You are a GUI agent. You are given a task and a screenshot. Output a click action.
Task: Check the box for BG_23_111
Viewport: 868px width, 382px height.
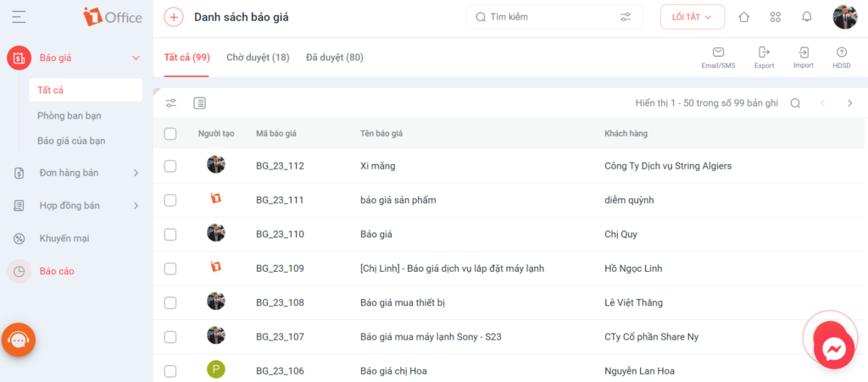pyautogui.click(x=170, y=200)
